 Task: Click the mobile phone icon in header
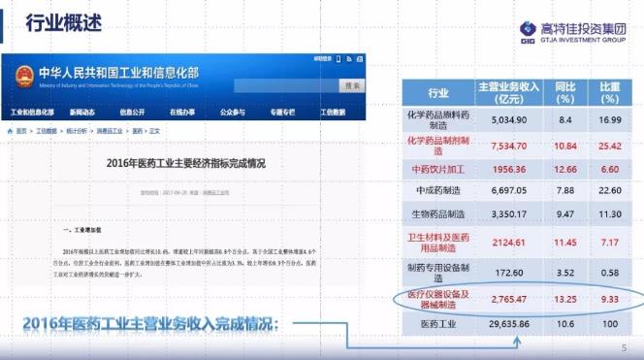(x=338, y=59)
